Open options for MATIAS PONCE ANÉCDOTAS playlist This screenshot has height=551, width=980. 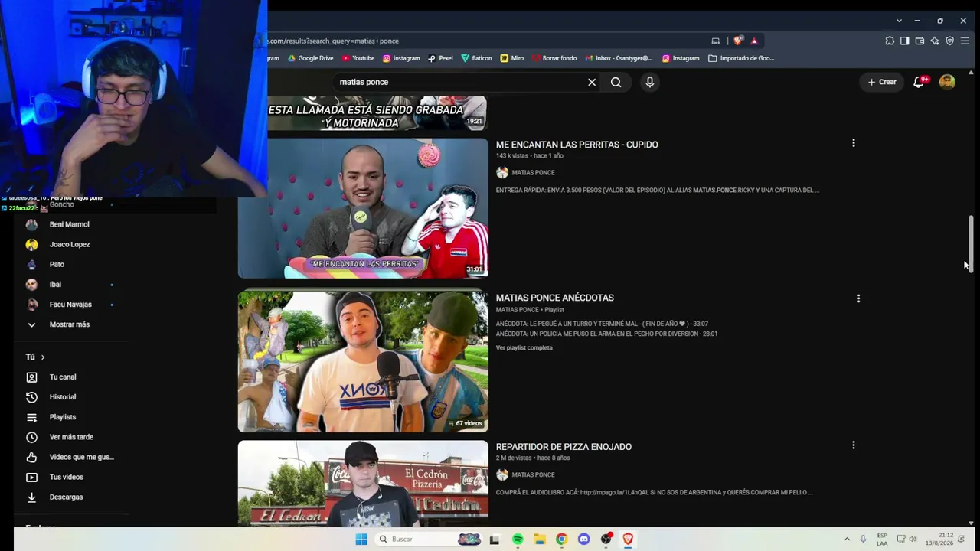(858, 298)
